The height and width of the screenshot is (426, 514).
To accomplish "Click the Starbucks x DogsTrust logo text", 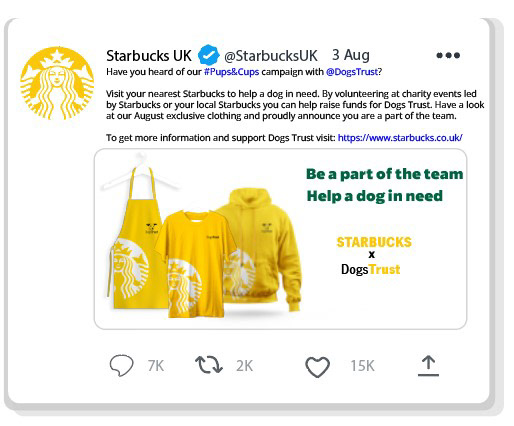I will pos(374,256).
